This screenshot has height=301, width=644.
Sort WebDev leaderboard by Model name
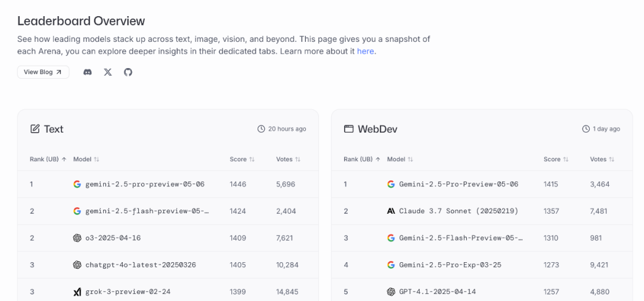[400, 159]
